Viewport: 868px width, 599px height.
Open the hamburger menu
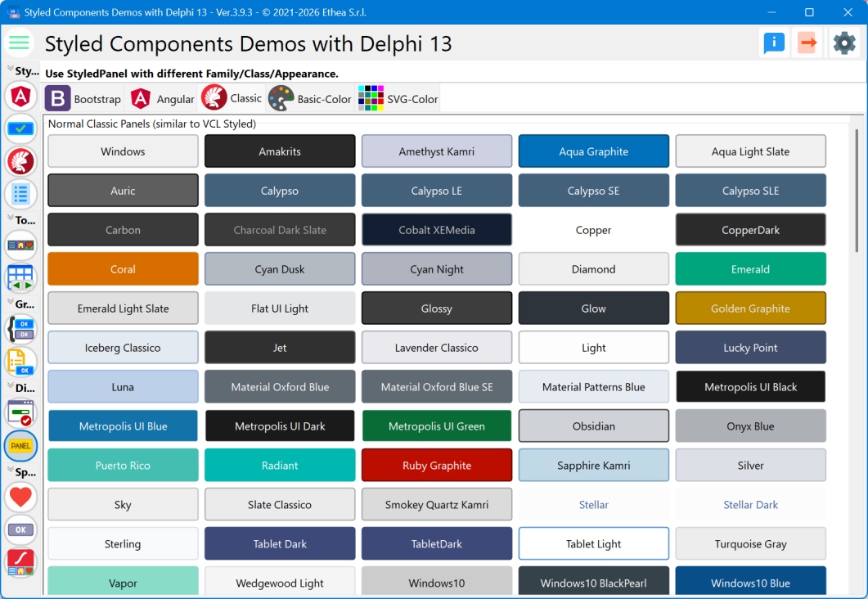(x=19, y=43)
